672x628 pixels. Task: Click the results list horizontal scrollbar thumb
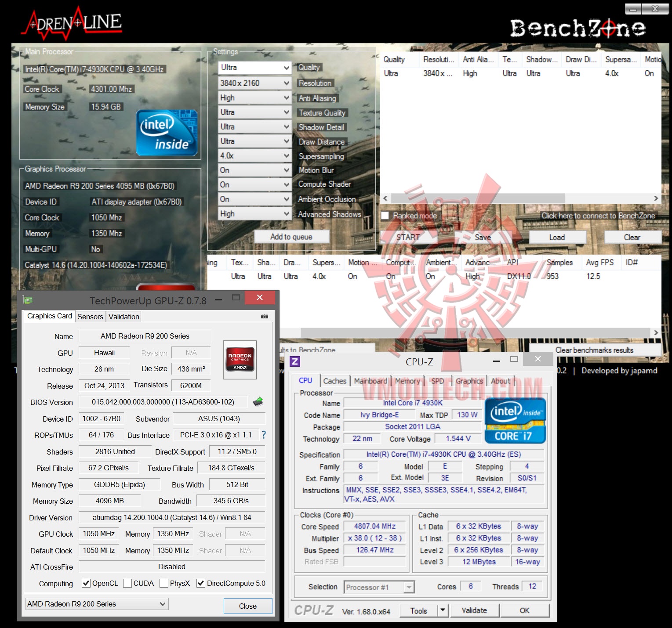(x=476, y=332)
